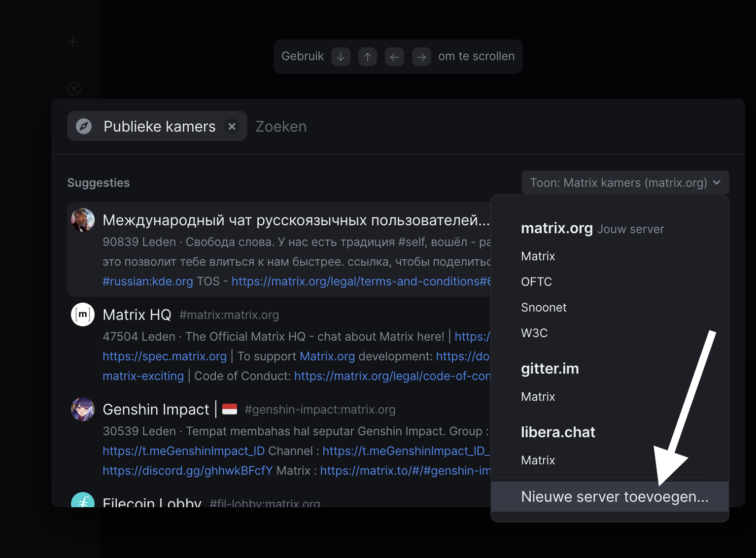Choose Matrix under matrix.org server
Image resolution: width=756 pixels, height=558 pixels.
[538, 256]
